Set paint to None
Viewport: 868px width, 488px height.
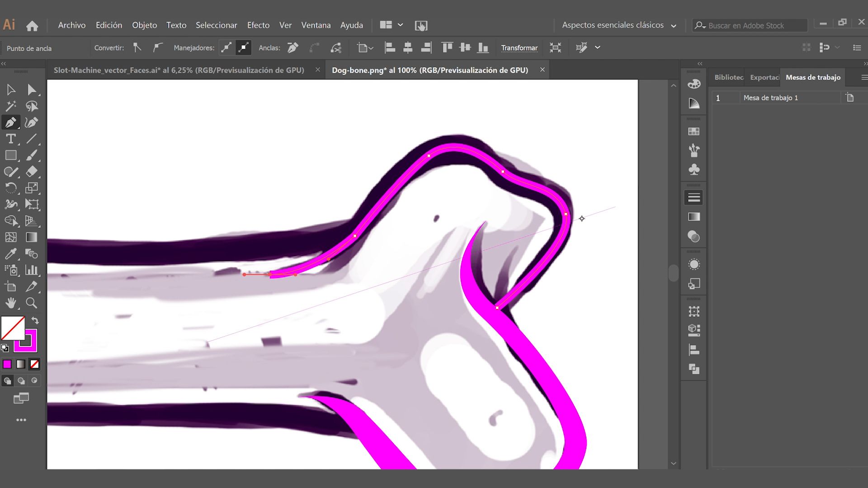(34, 364)
